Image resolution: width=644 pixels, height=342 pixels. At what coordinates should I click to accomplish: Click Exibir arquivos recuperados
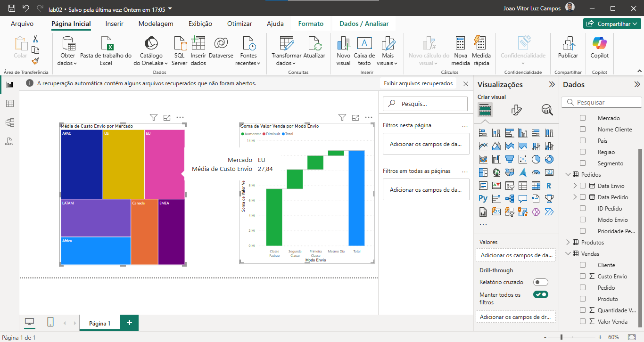tap(418, 83)
